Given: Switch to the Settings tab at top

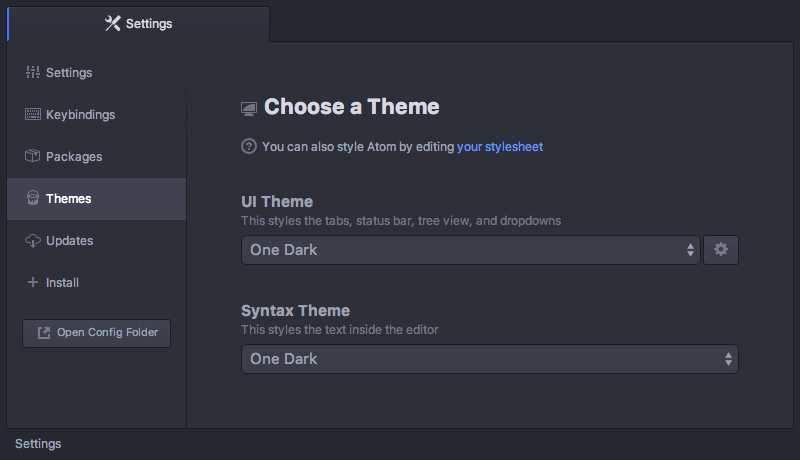Looking at the screenshot, I should [x=138, y=24].
